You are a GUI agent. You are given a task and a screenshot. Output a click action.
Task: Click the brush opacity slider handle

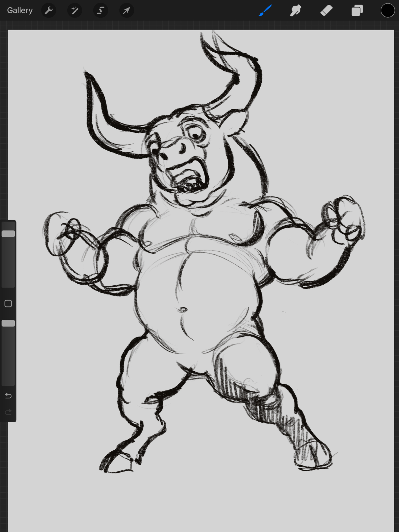coord(8,323)
